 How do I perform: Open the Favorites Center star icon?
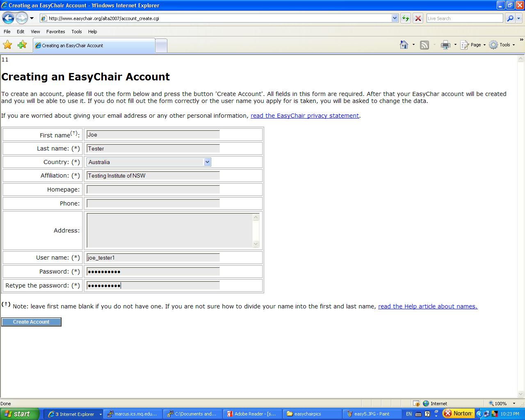[7, 45]
